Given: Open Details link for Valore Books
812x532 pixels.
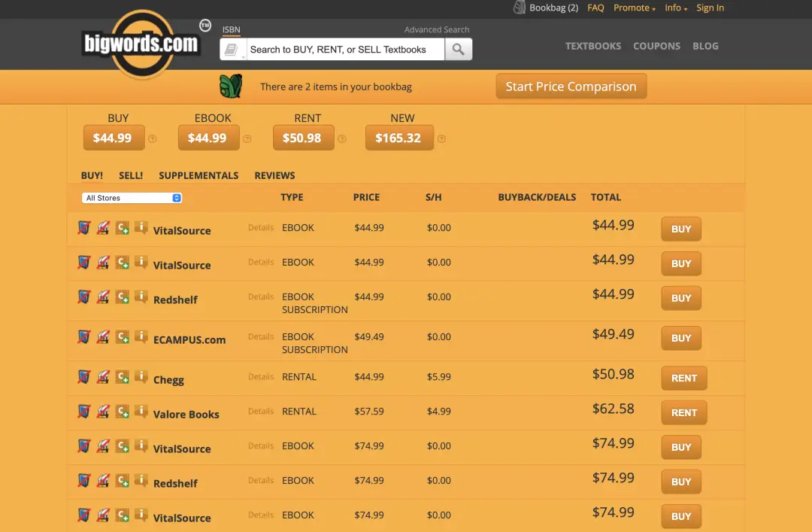Looking at the screenshot, I should tap(260, 412).
